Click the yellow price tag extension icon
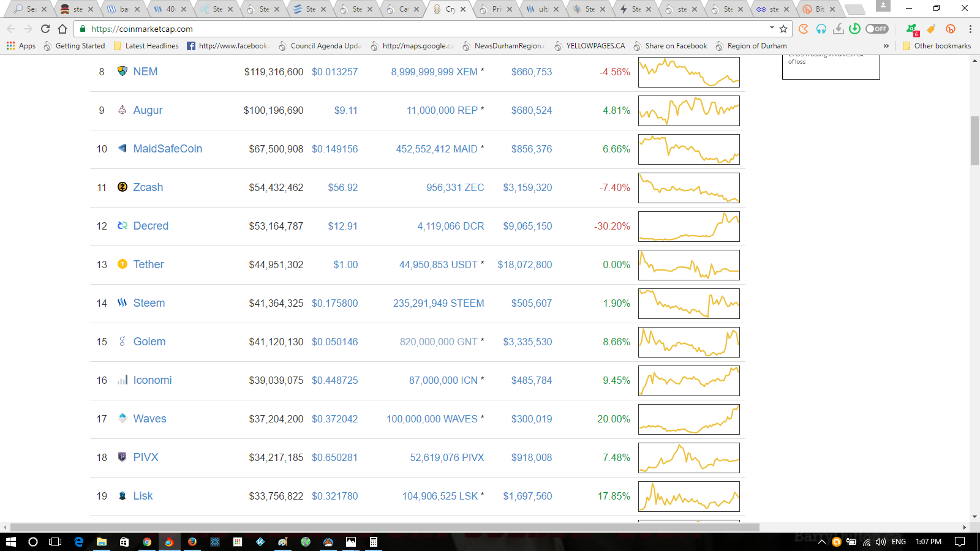Viewport: 980px width, 551px height. (931, 29)
